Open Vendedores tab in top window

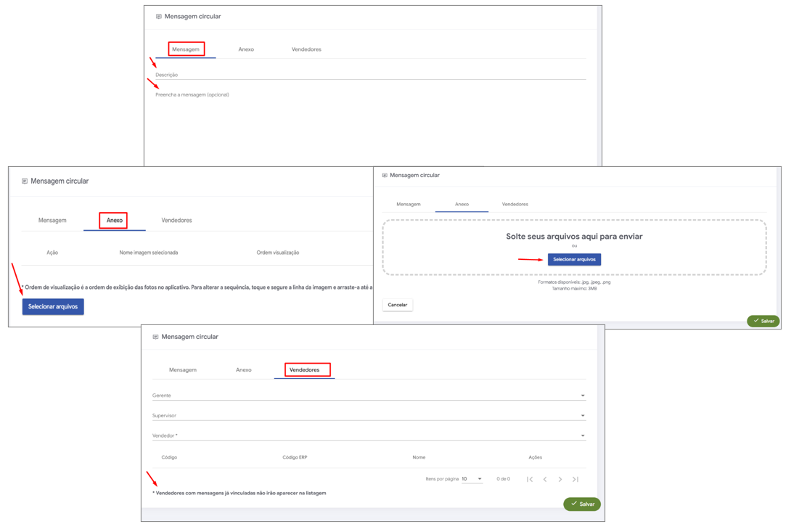pyautogui.click(x=306, y=49)
